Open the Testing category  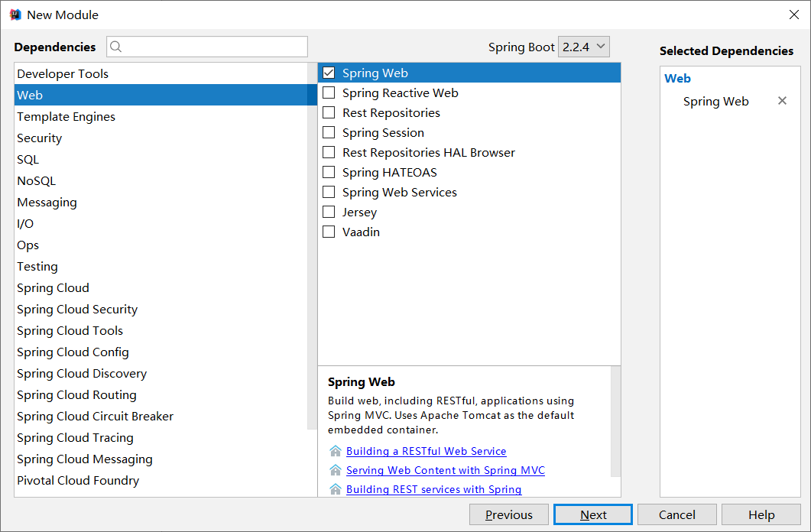(161, 266)
